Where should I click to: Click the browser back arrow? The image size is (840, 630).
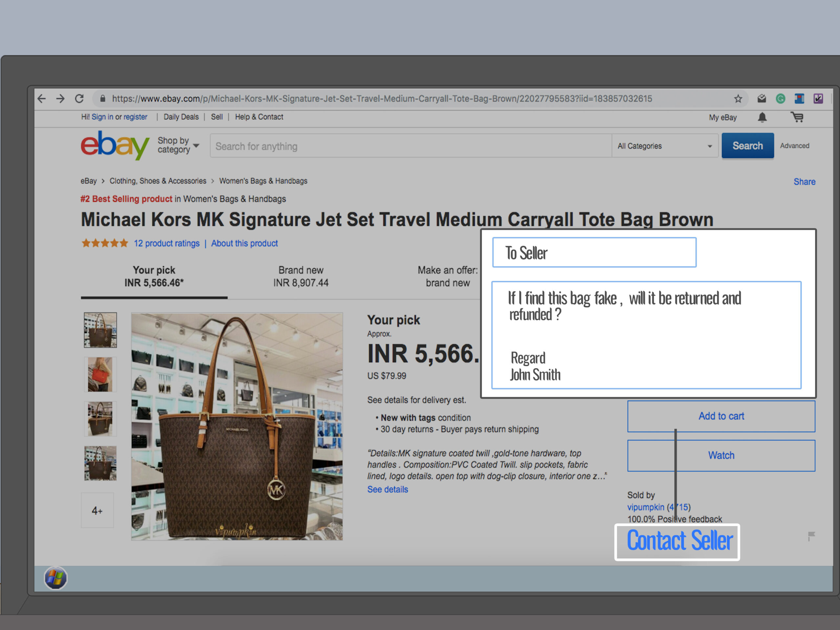click(x=42, y=99)
